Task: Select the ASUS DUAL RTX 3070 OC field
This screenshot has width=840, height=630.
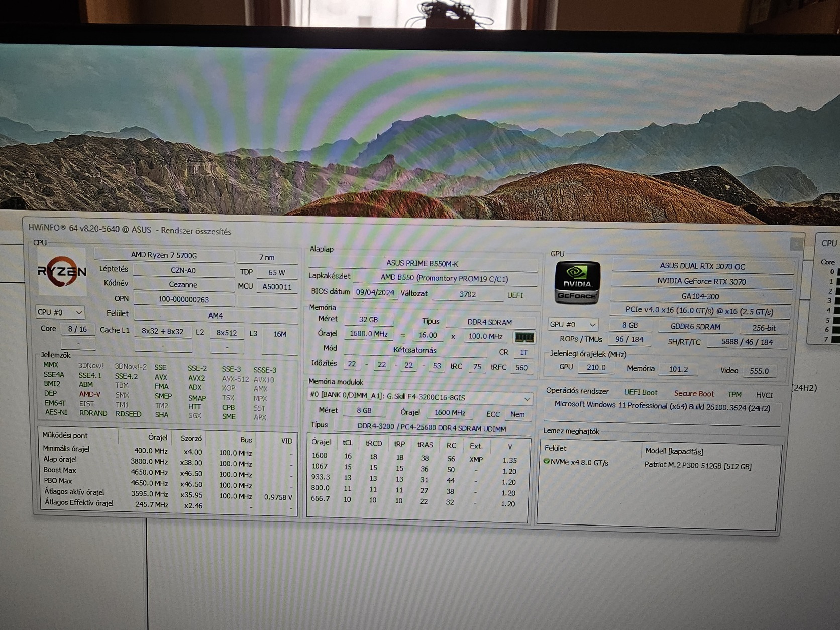Action: click(x=702, y=266)
